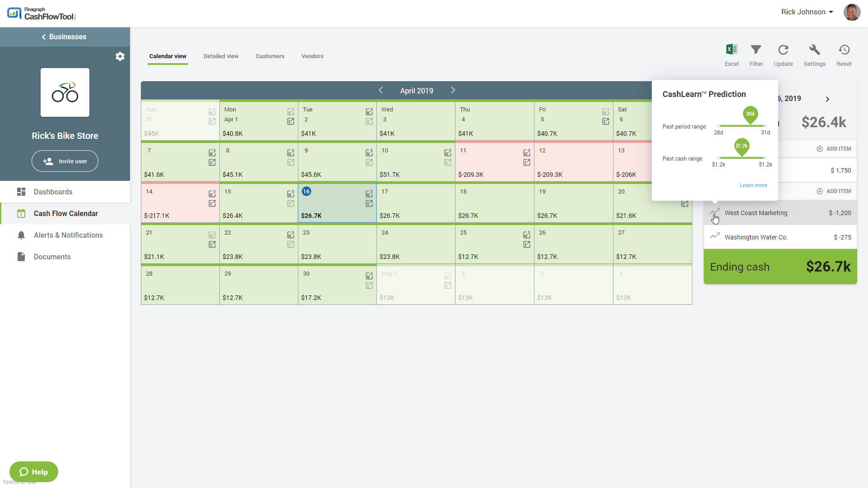Screen dimensions: 868x488
Task: Open cash-in icon on April 7
Action: pos(212,152)
